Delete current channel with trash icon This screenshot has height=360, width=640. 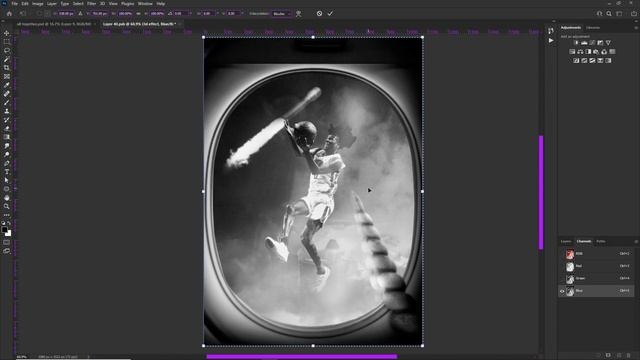click(629, 356)
